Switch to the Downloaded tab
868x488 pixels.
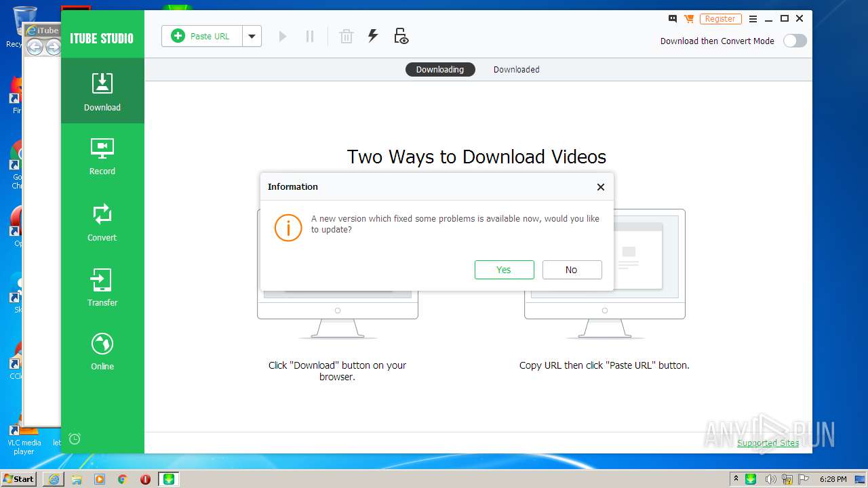(x=516, y=69)
